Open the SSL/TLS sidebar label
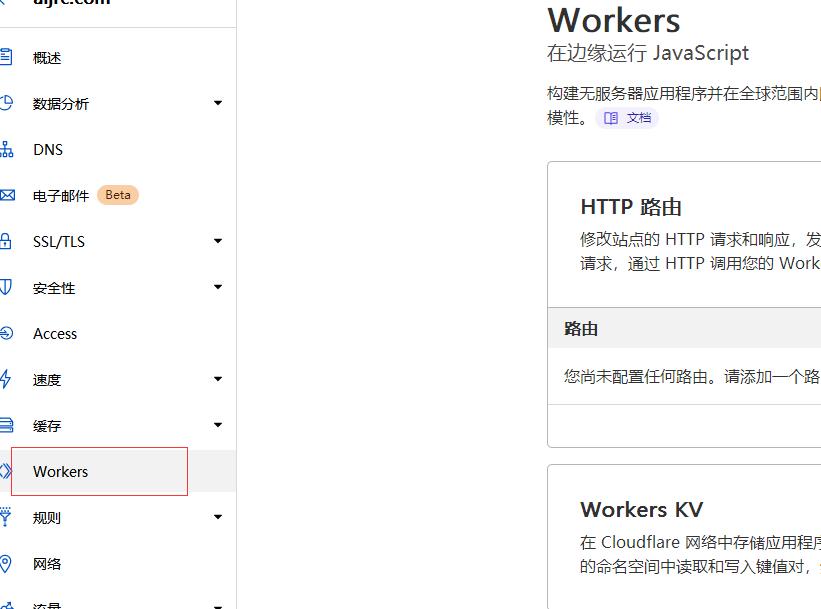The width and height of the screenshot is (821, 609). (59, 241)
